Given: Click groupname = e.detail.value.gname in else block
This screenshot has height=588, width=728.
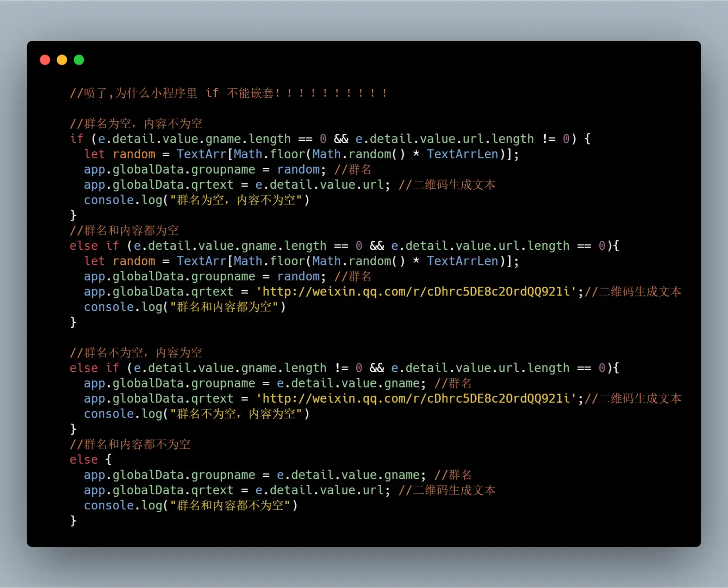Looking at the screenshot, I should (255, 475).
